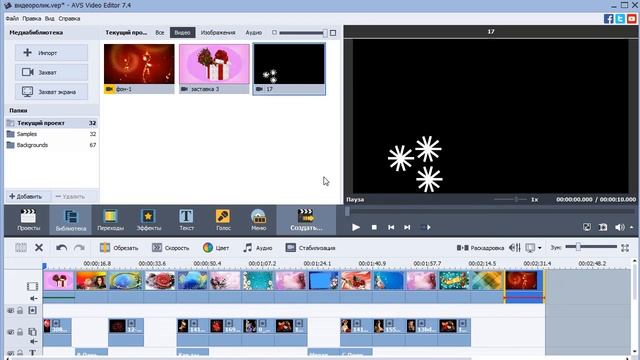Mute the preview volume speaker
The image size is (640, 360).
pos(619,227)
